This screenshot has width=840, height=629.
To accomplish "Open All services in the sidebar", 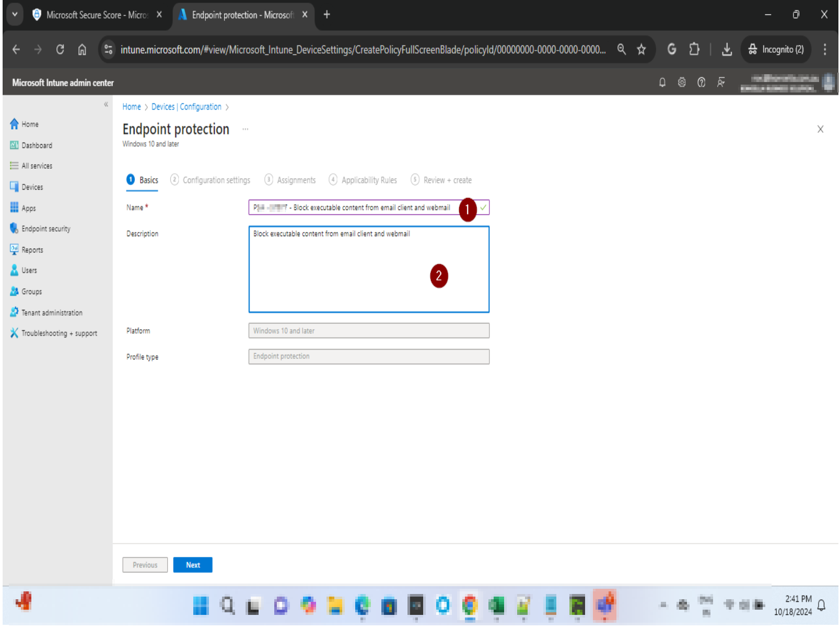I will coord(31,166).
